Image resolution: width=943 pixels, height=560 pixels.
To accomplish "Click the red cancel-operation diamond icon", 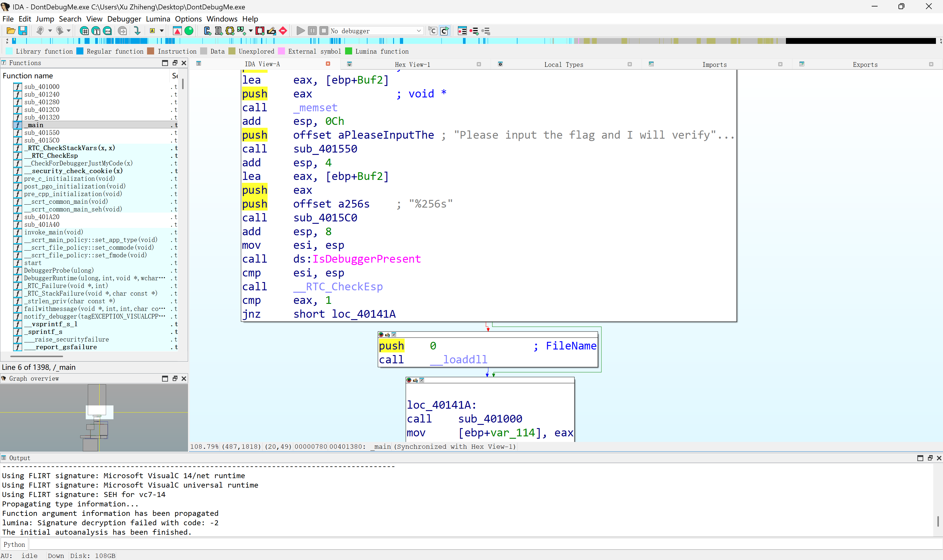I will [283, 31].
